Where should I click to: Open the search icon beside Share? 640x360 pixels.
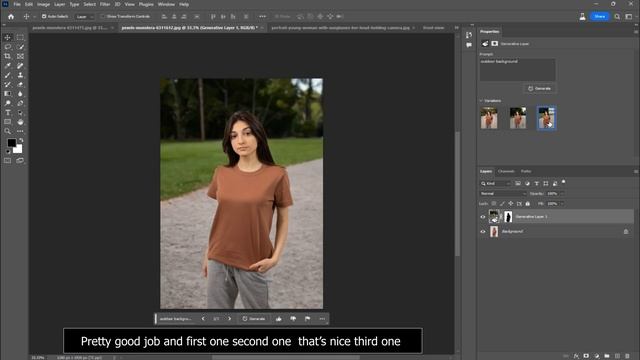point(617,17)
